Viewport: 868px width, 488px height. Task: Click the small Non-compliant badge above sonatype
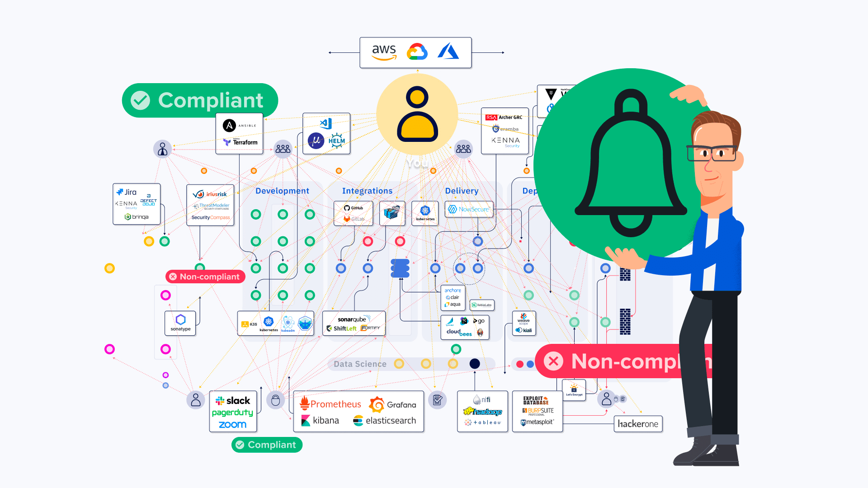205,277
